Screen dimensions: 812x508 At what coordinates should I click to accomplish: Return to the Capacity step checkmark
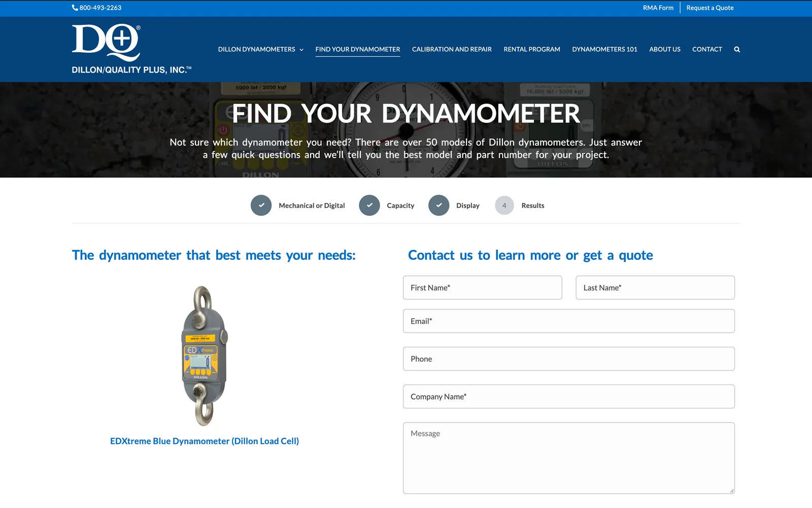[x=369, y=205]
